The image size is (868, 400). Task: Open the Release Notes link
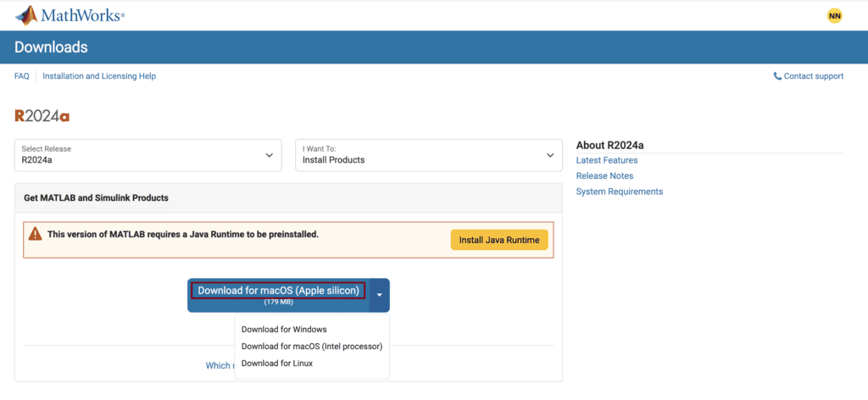point(604,176)
